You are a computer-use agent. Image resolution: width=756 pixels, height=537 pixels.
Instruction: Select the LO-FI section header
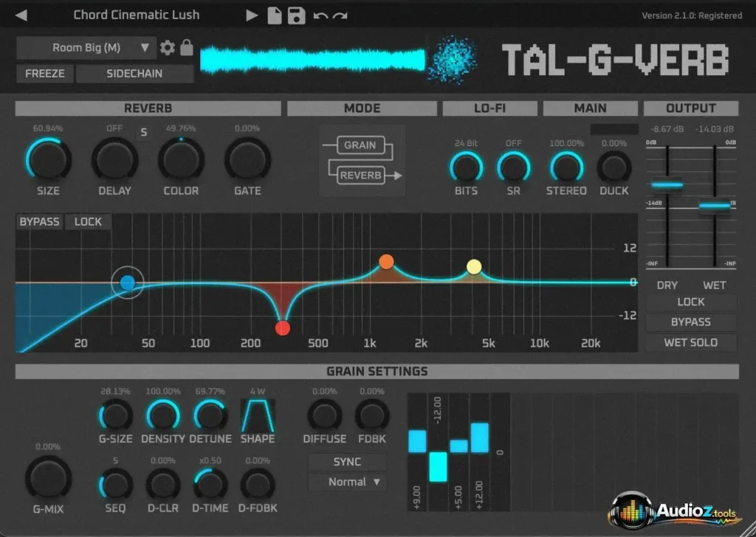point(489,108)
